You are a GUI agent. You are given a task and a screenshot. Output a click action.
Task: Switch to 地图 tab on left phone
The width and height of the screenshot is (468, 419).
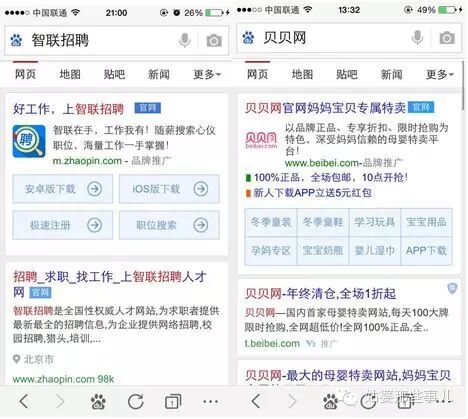(x=70, y=74)
